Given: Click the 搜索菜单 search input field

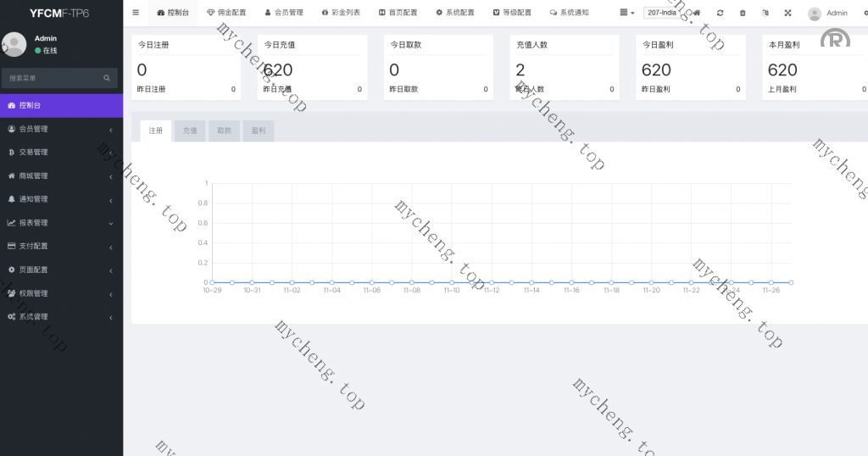Looking at the screenshot, I should [x=53, y=78].
